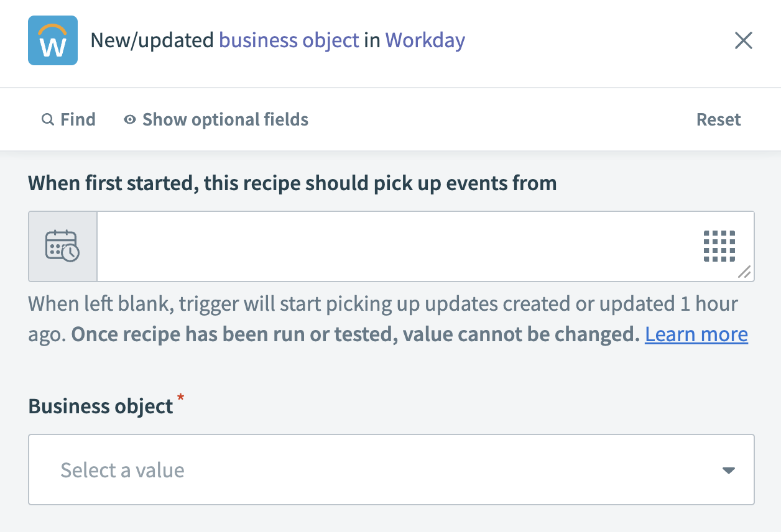Click the "New/updated" header title text
This screenshot has width=781, height=532.
pos(152,41)
